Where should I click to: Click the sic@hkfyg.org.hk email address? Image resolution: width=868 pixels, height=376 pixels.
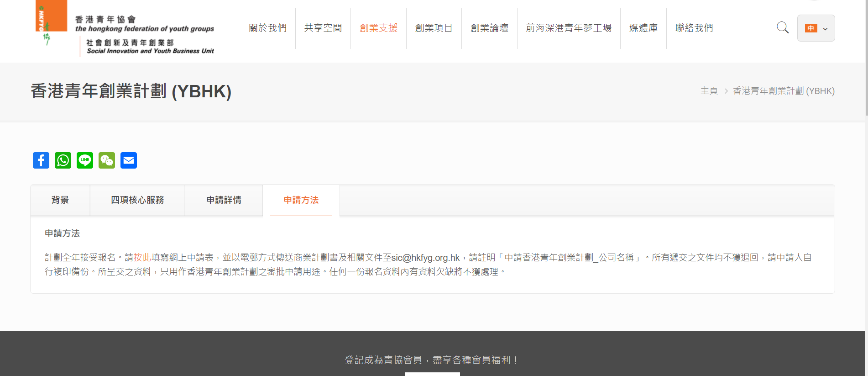425,258
